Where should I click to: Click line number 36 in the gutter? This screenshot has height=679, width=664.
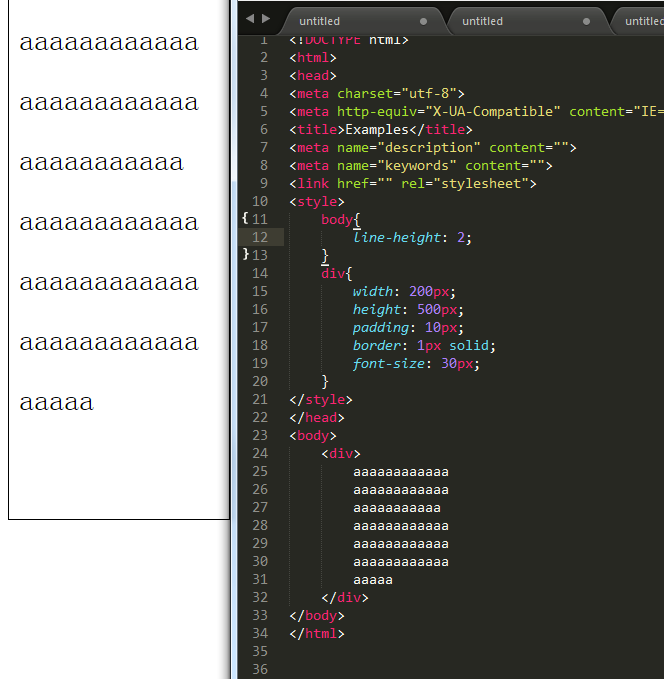260,669
